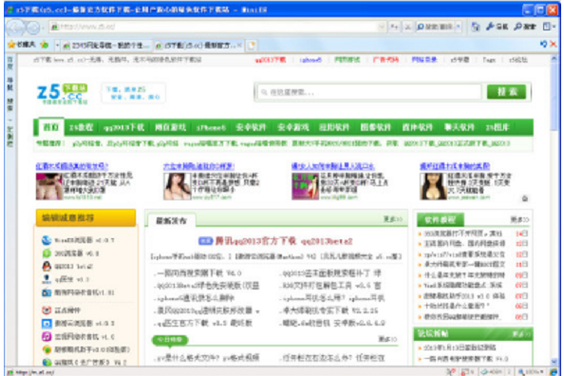Open the qq2013 download nav menu item
Screen dimensions: 564x376
pyautogui.click(x=124, y=127)
